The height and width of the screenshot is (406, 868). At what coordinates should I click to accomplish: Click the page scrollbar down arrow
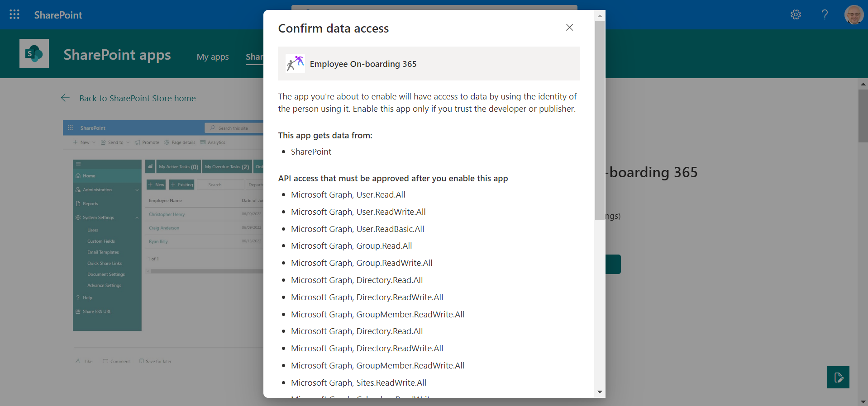click(863, 401)
